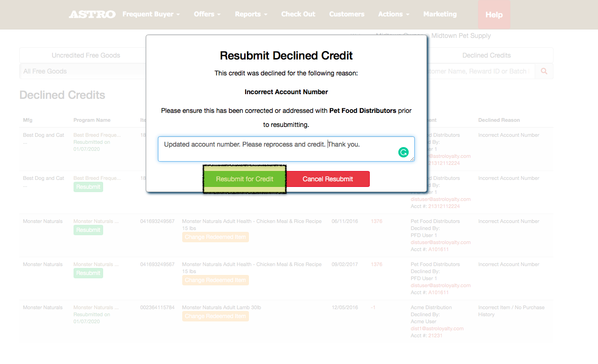598x364 pixels.
Task: Click Resubmit for Credit button
Action: (245, 179)
